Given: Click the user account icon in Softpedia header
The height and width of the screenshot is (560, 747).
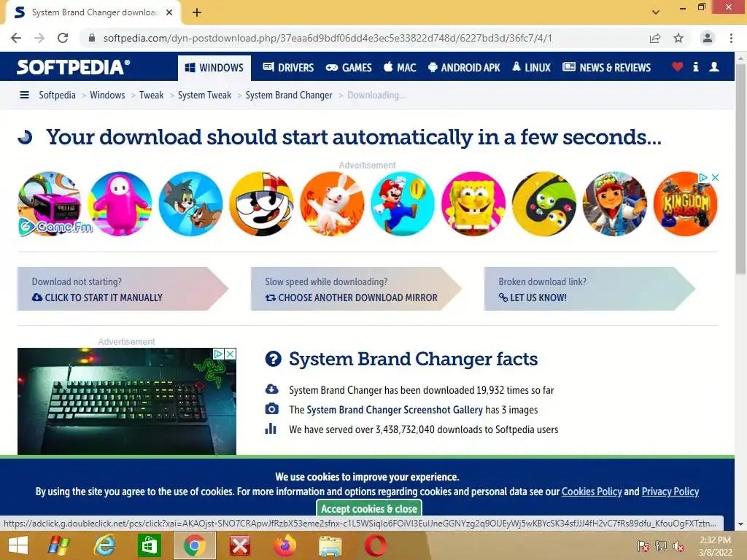Looking at the screenshot, I should pos(714,66).
